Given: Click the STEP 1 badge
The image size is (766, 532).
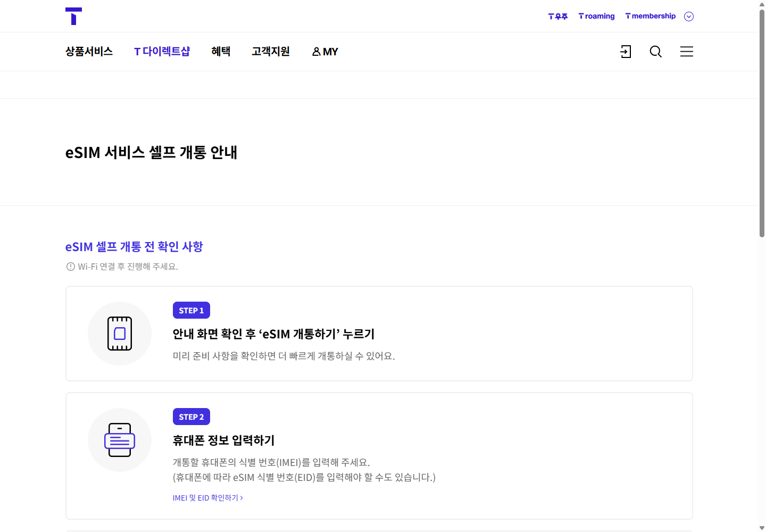Looking at the screenshot, I should coord(191,310).
